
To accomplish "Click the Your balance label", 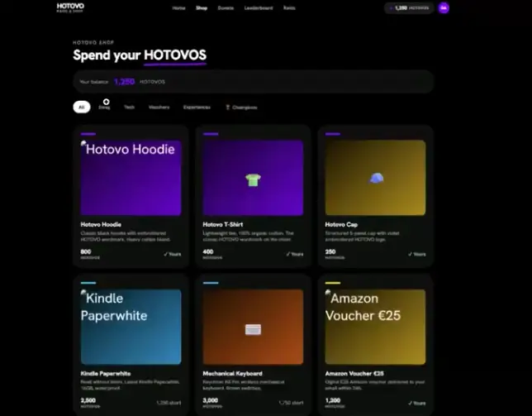I will 94,82.
